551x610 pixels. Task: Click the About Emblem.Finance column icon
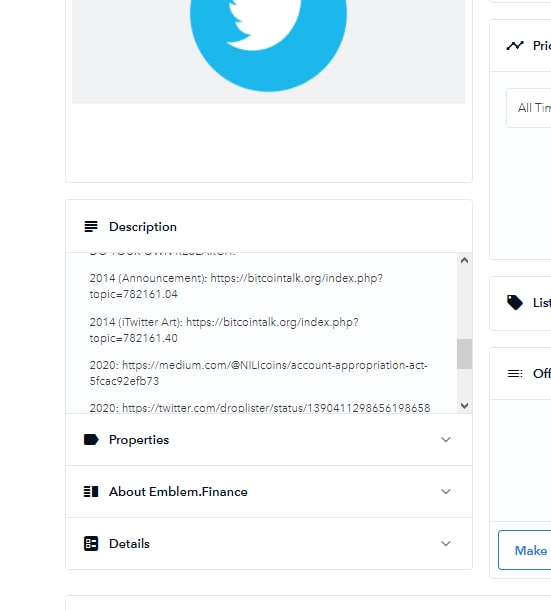point(91,492)
